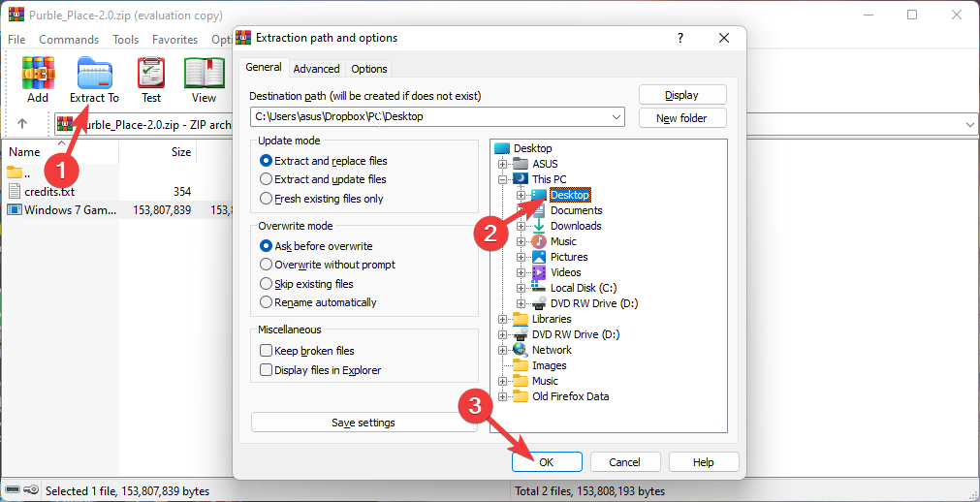Click the View toolbar icon

click(204, 74)
